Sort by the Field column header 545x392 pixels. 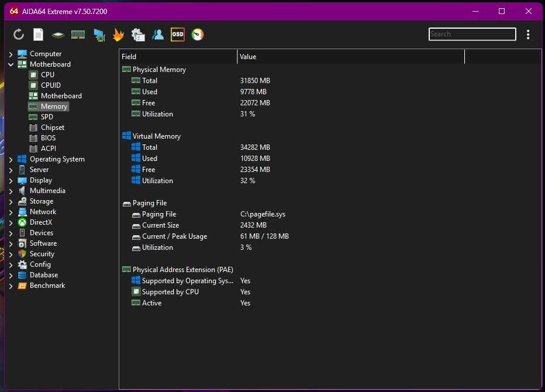pyautogui.click(x=178, y=57)
